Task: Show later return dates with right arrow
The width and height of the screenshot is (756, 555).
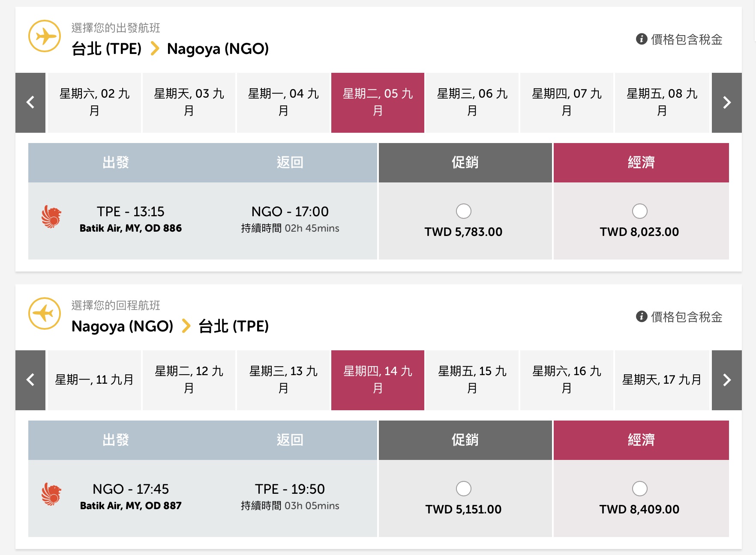Action: 726,380
